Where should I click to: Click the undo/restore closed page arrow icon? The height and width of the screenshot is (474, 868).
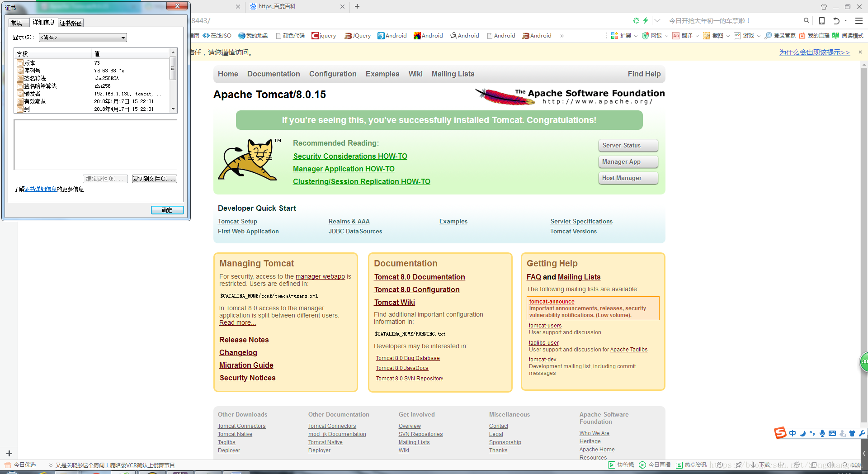tap(836, 21)
